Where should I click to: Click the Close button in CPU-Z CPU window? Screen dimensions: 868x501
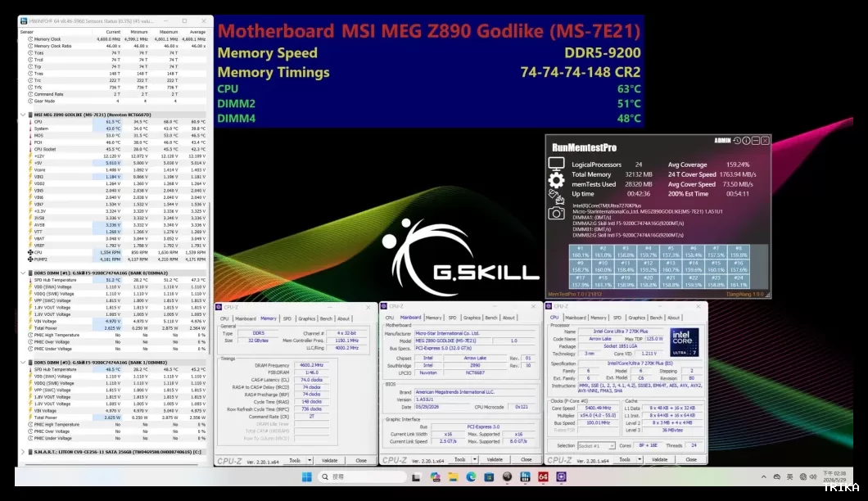[691, 459]
